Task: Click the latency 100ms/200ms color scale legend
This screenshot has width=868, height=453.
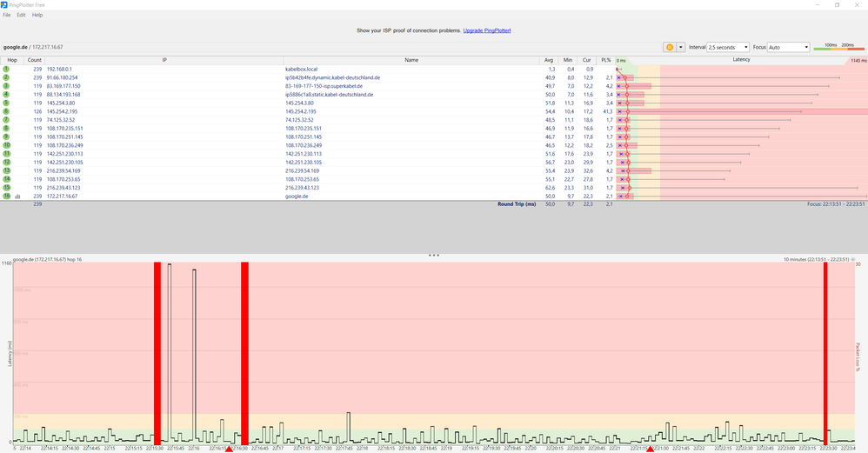Action: coord(838,46)
